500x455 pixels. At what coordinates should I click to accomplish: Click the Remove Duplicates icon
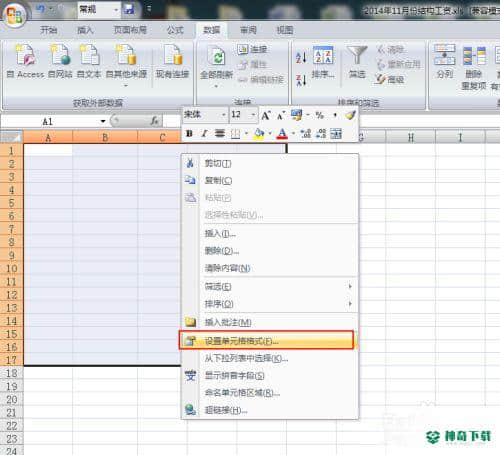(474, 56)
